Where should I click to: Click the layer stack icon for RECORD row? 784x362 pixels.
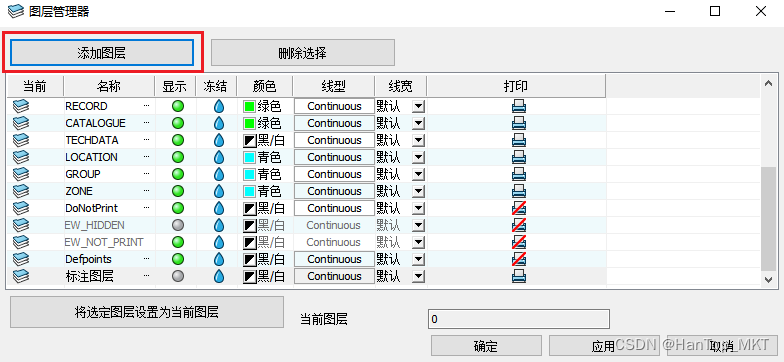tap(21, 106)
